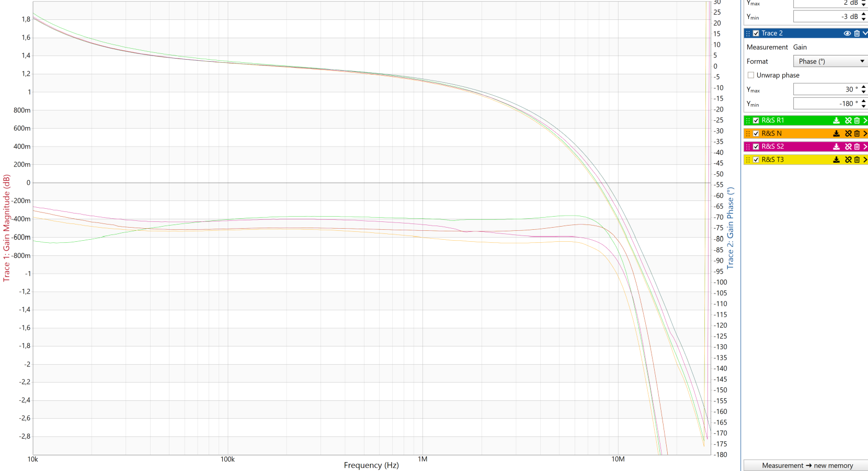Click the unlink icon on R&S N

point(848,133)
